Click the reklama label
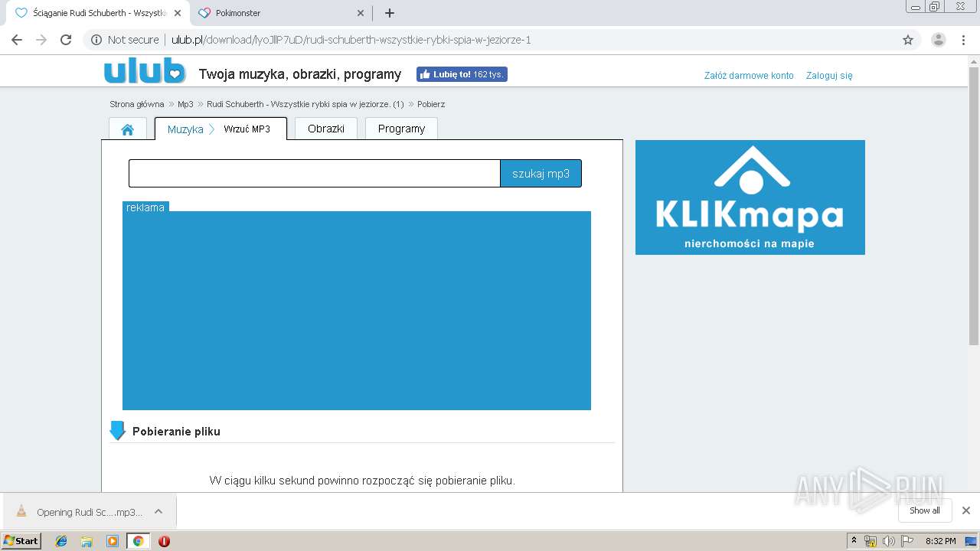Image resolution: width=980 pixels, height=551 pixels. pos(145,207)
